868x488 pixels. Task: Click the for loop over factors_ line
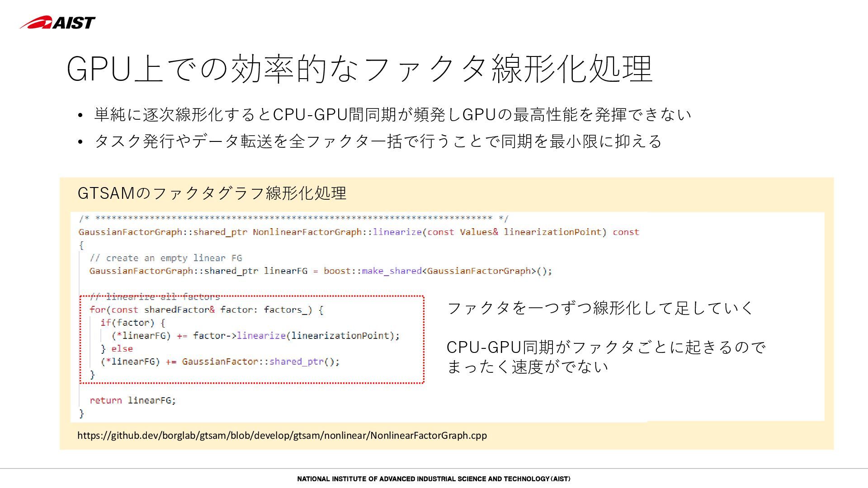click(206, 310)
